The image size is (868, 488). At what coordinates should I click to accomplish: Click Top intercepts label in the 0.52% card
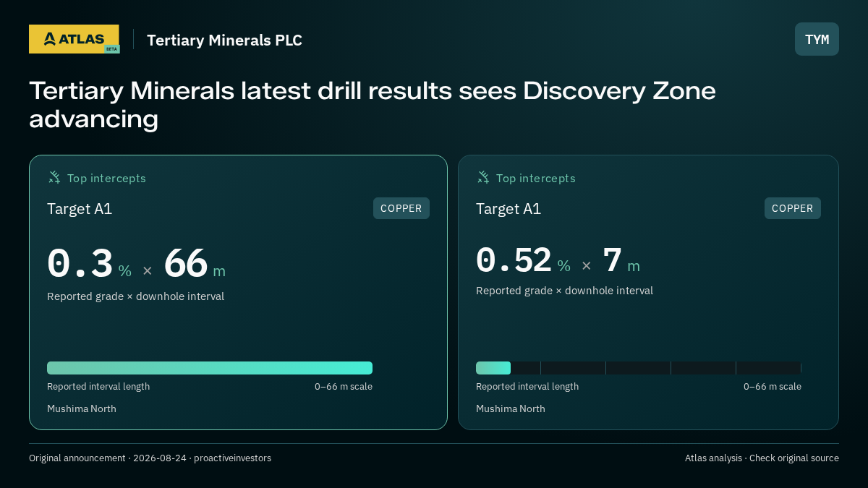pyautogui.click(x=535, y=178)
